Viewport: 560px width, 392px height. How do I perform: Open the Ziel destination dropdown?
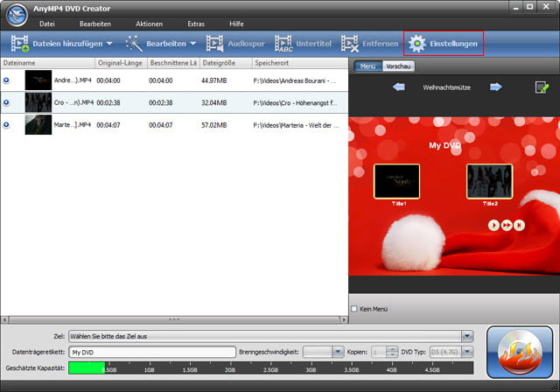[467, 336]
